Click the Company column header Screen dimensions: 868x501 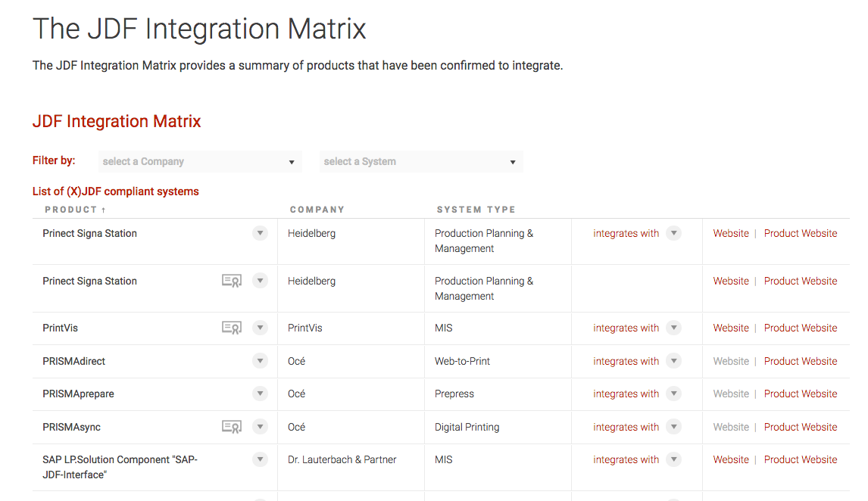[x=317, y=210]
